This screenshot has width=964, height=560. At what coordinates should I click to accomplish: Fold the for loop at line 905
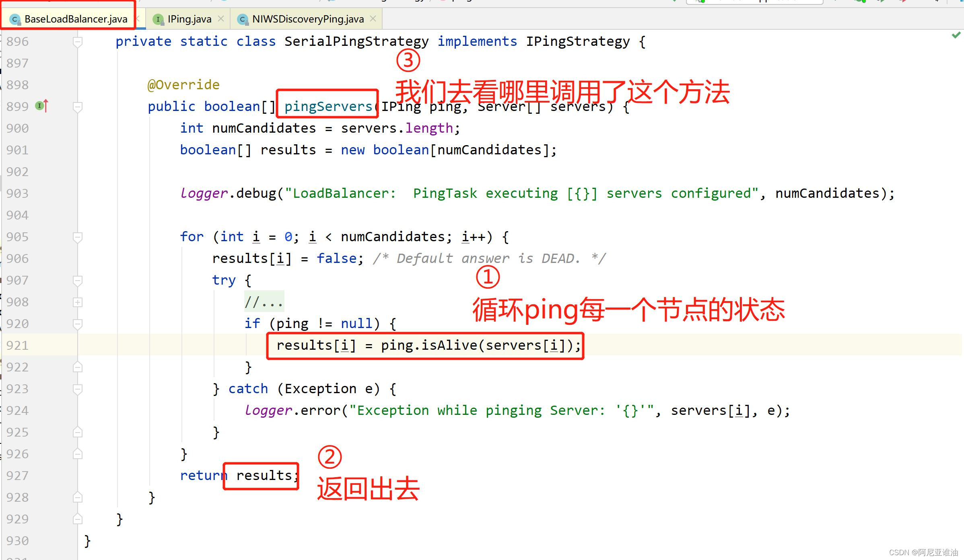pyautogui.click(x=78, y=237)
